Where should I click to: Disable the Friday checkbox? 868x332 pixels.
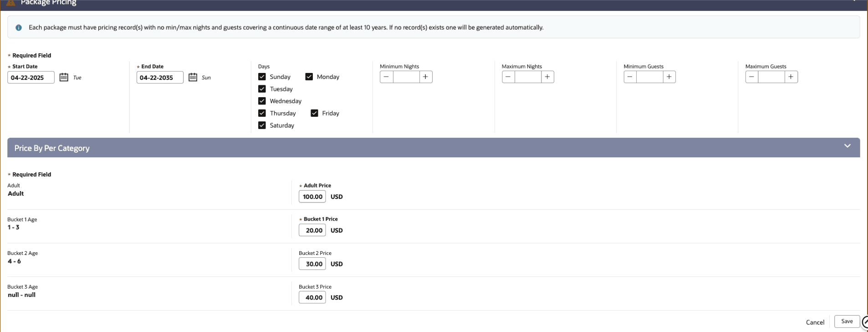click(314, 113)
